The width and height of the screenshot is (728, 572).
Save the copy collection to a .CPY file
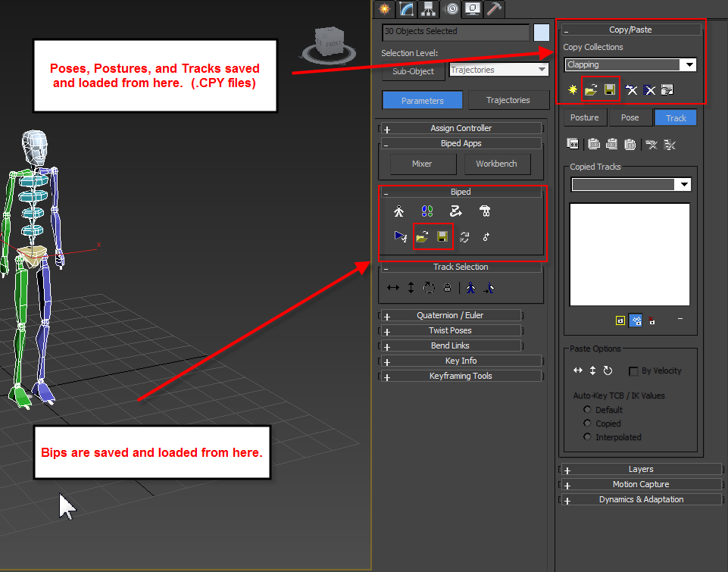point(610,89)
